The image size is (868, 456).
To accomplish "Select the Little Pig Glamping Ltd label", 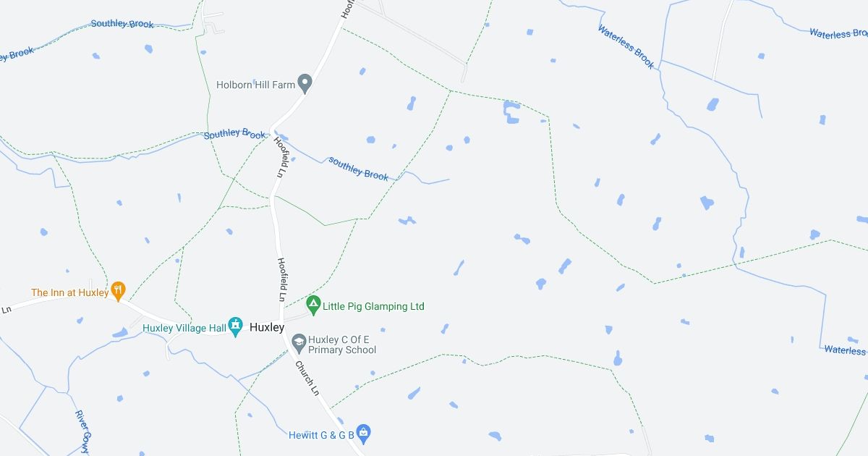I will click(373, 306).
